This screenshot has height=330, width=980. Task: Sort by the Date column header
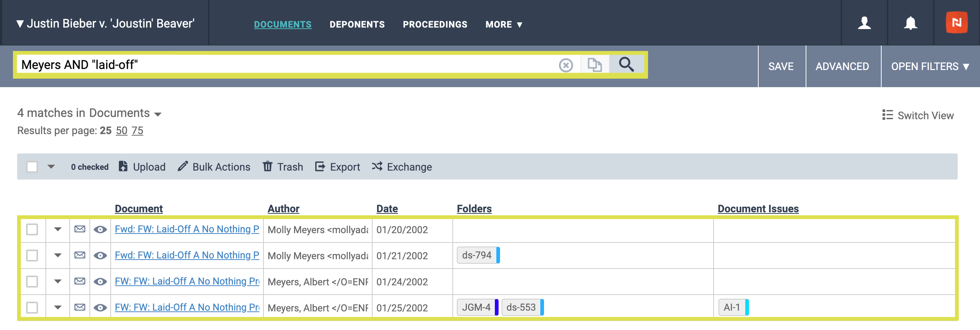click(x=387, y=209)
